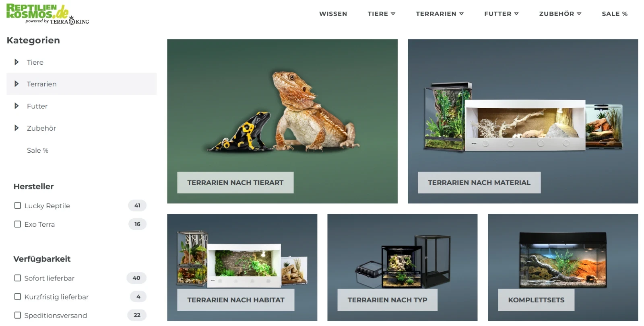644x326 pixels.
Task: Check the Exo Terra manufacturer filter
Action: pyautogui.click(x=18, y=224)
